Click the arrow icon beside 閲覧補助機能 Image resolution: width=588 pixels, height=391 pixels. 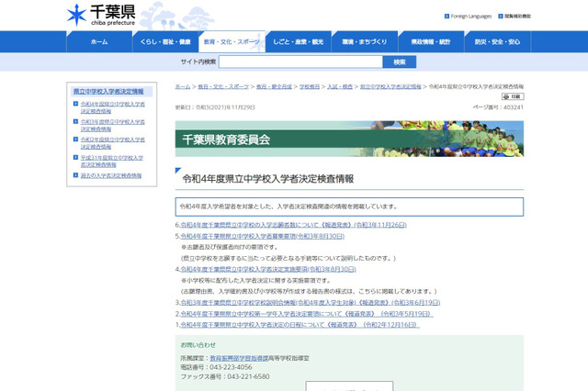[x=501, y=17]
